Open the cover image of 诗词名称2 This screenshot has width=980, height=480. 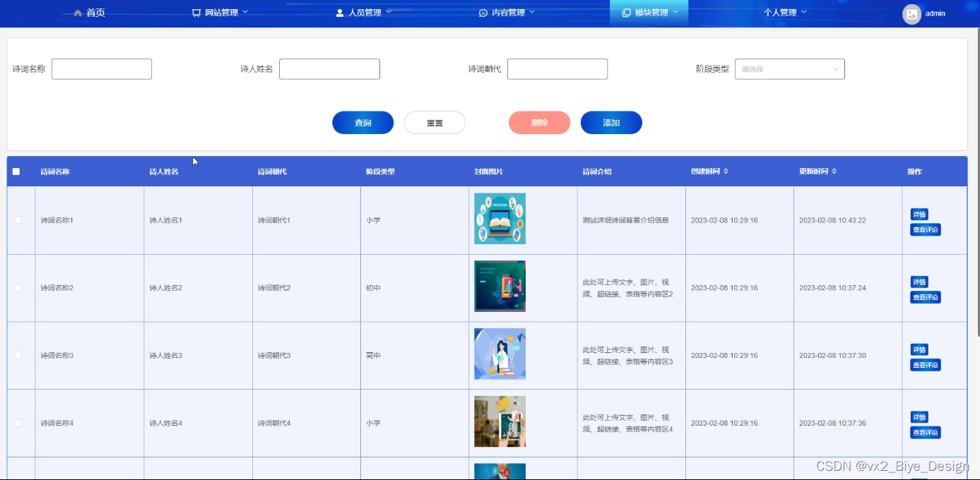(500, 286)
